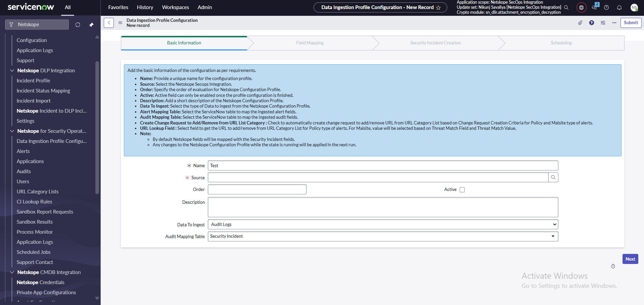Image resolution: width=644 pixels, height=305 pixels.
Task: Submit the new record
Action: point(631,23)
